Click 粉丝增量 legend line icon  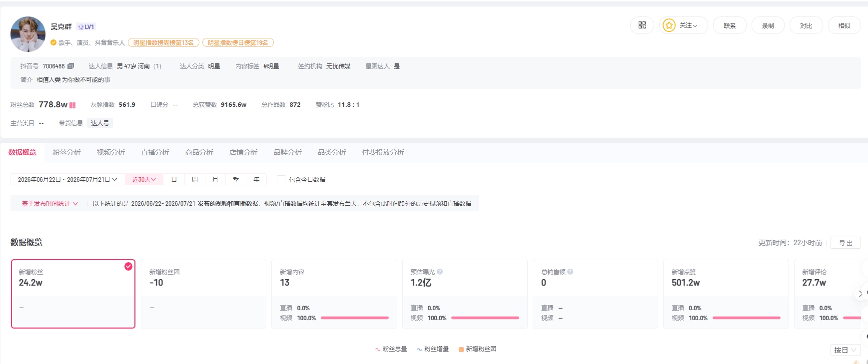[419, 349]
